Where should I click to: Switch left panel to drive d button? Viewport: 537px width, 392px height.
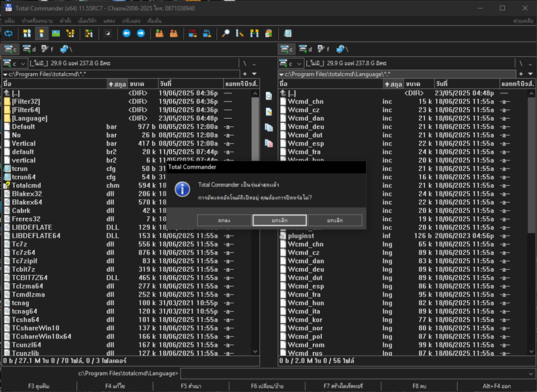(30, 49)
